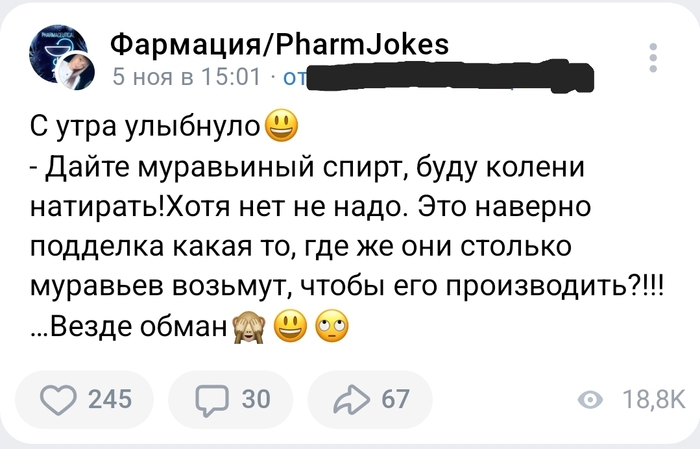Click the rolling eyes emoji
This screenshot has height=449, width=700.
[x=329, y=327]
